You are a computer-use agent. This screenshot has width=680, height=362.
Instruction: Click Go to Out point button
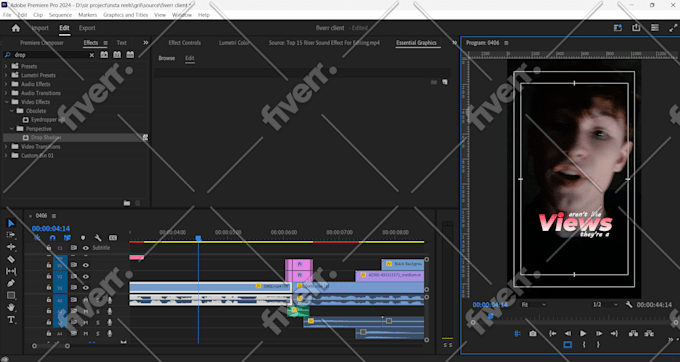click(614, 333)
